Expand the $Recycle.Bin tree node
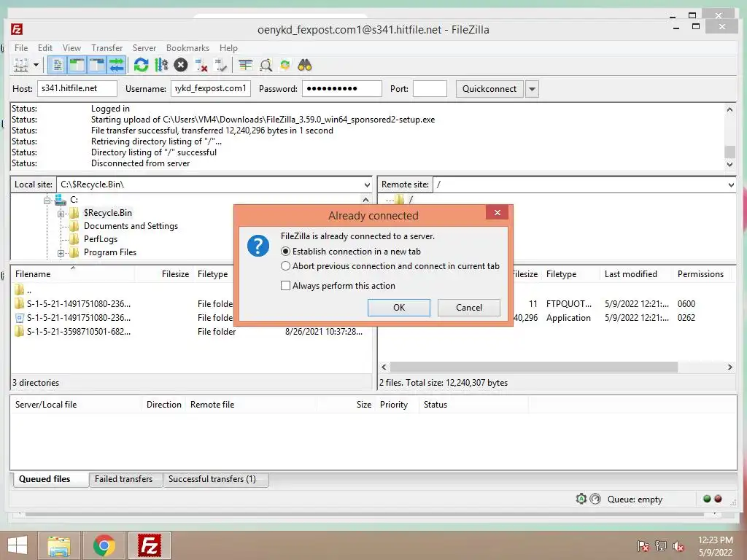 click(x=61, y=214)
